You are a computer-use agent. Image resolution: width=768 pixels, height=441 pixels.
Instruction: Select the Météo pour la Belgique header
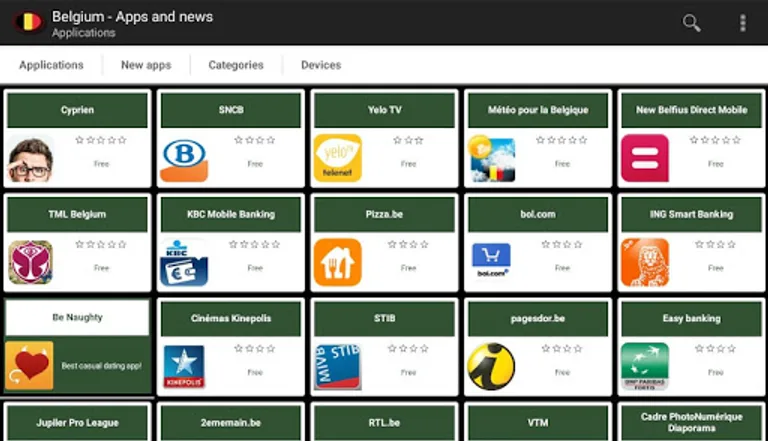[538, 110]
